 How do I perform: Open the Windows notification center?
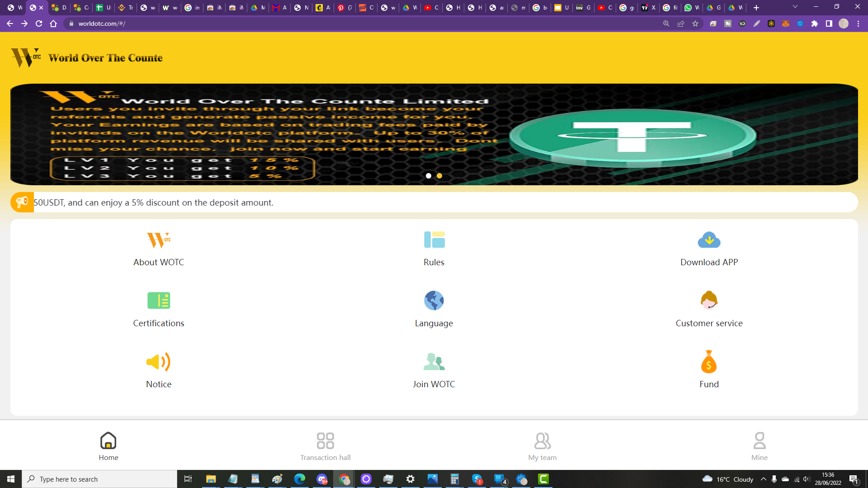(x=854, y=479)
